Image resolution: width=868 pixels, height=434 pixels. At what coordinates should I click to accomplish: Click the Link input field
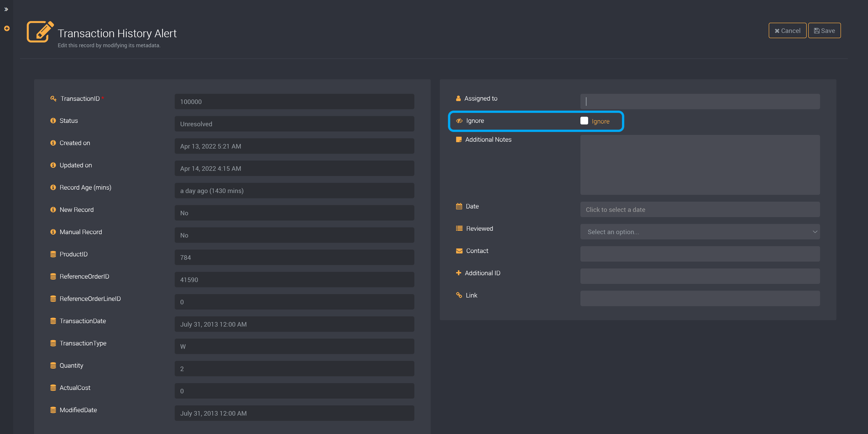[x=700, y=299]
